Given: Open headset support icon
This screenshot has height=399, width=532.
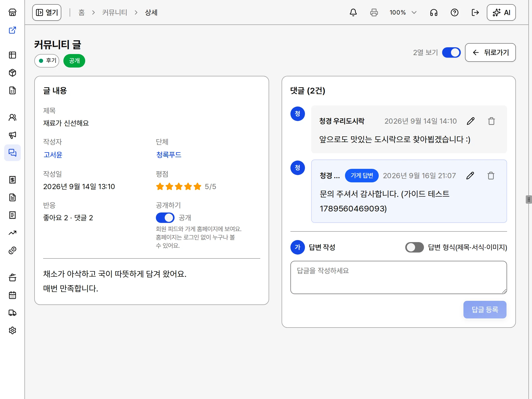Looking at the screenshot, I should 434,12.
